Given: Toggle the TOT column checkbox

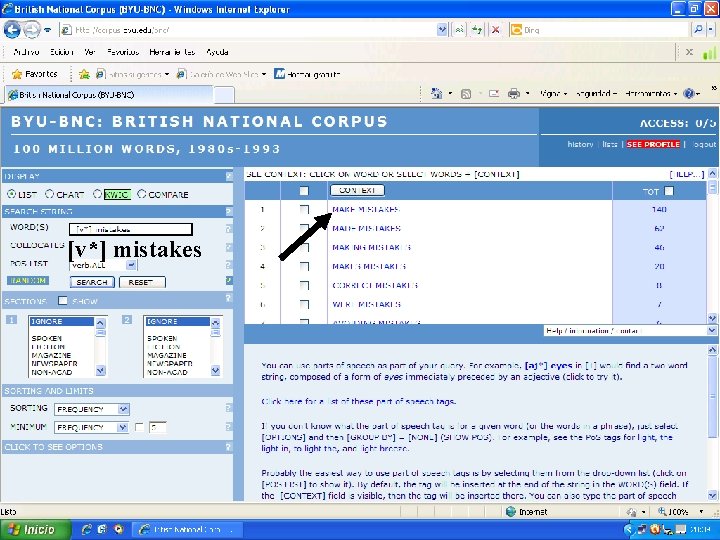Looking at the screenshot, I should click(669, 191).
